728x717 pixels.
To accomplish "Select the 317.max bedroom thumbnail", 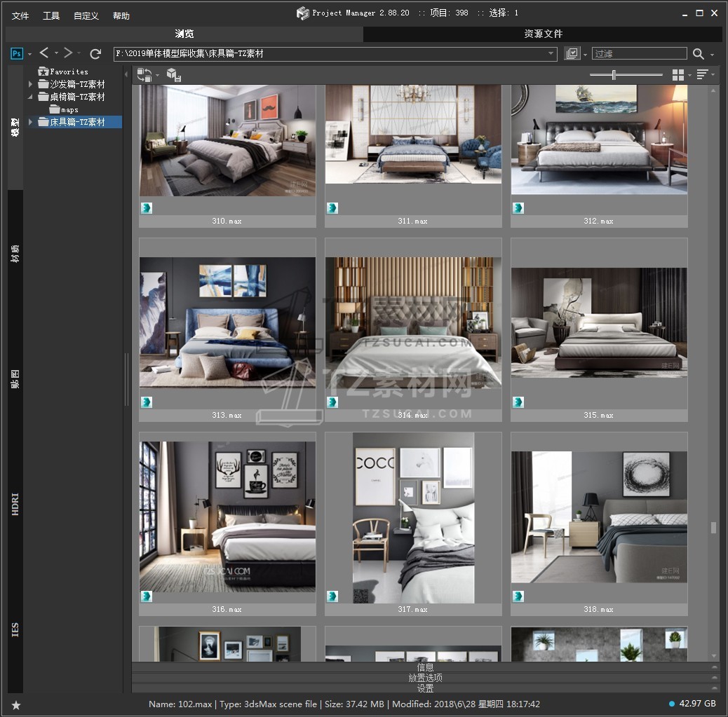I will coord(413,517).
